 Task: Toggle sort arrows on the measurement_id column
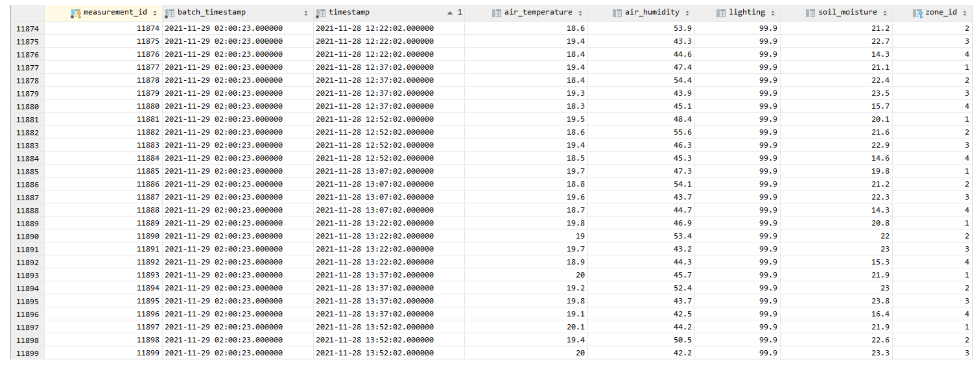(155, 13)
